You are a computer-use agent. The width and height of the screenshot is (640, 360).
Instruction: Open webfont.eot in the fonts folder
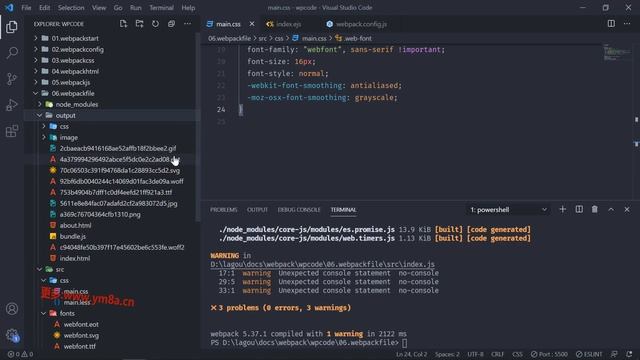tap(81, 324)
